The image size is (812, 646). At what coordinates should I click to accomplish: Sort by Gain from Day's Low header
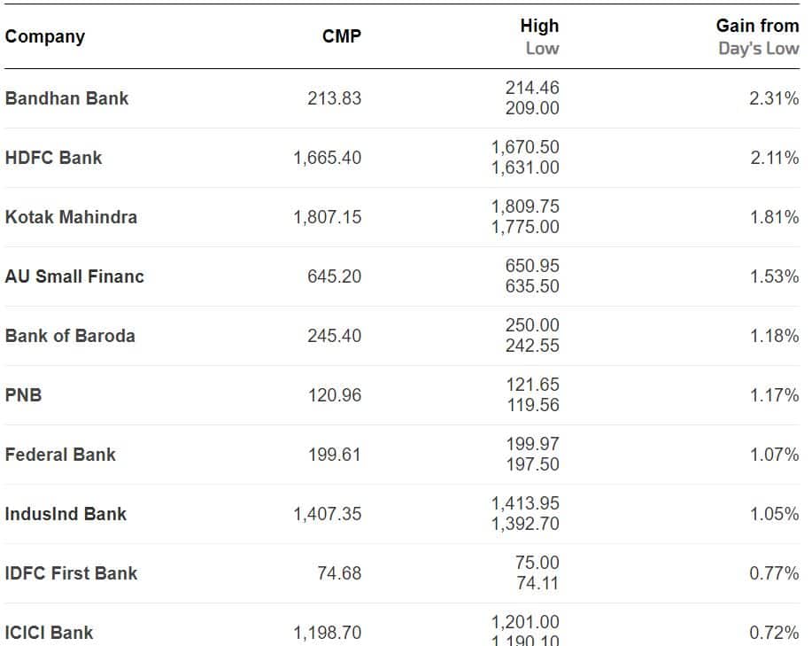(x=758, y=37)
